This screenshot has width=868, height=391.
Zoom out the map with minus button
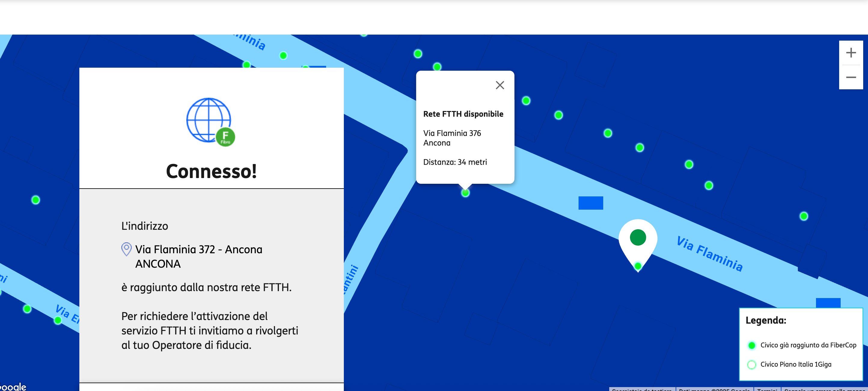pos(851,77)
